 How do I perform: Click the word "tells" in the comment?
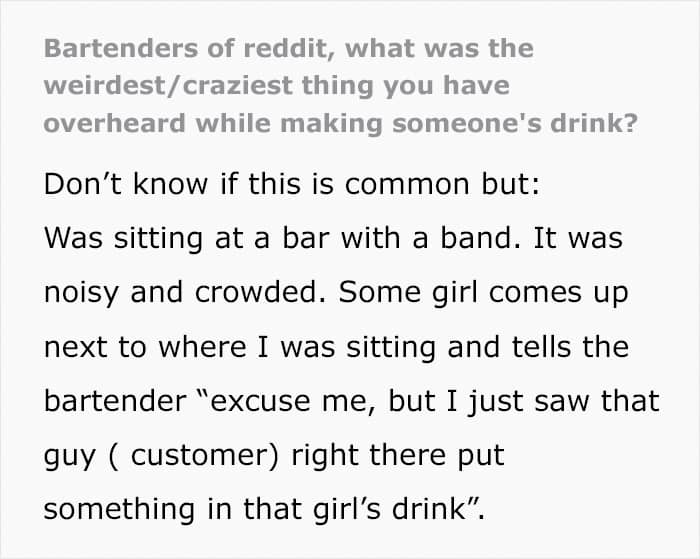(x=556, y=348)
